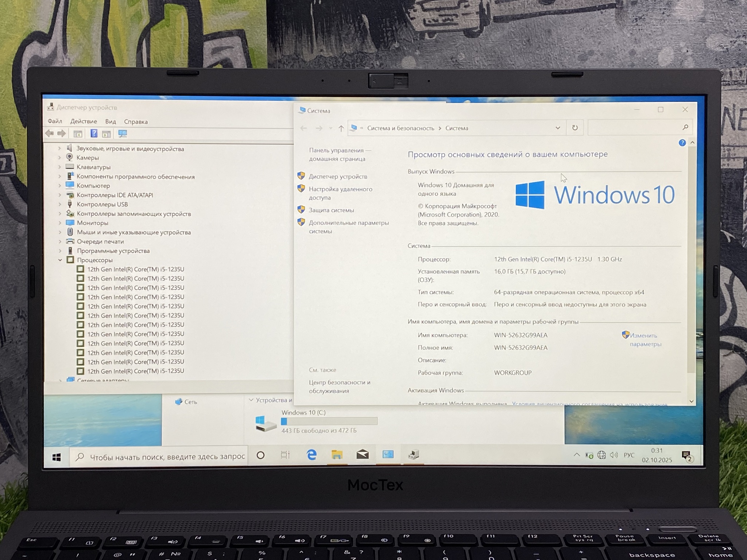Click the back arrow in Device Manager toolbar

pyautogui.click(x=50, y=133)
